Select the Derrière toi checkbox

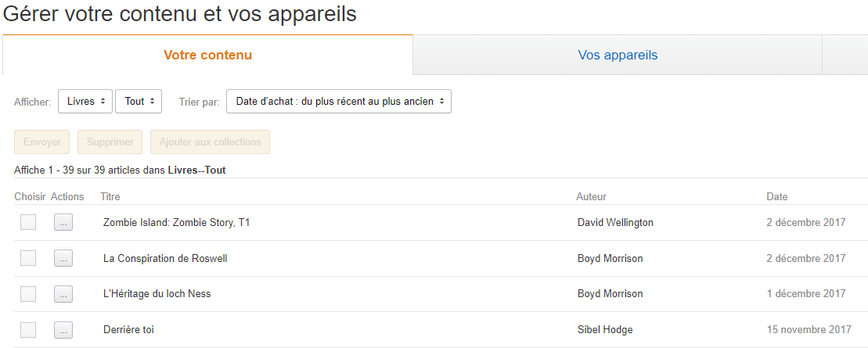pyautogui.click(x=28, y=330)
